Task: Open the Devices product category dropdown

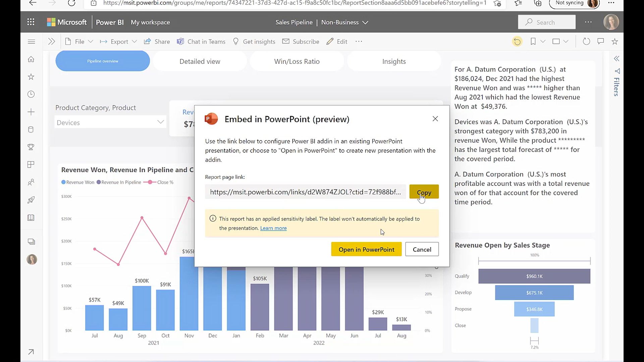Action: pos(110,122)
